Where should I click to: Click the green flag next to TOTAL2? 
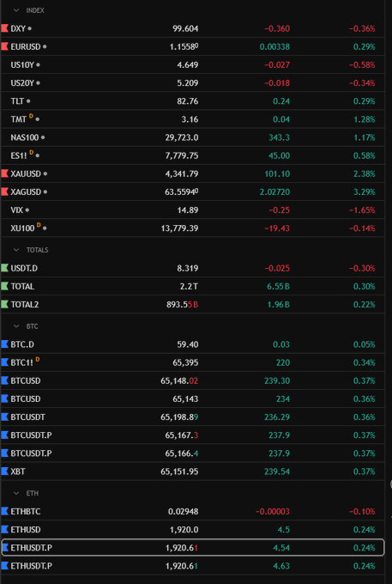pos(5,304)
